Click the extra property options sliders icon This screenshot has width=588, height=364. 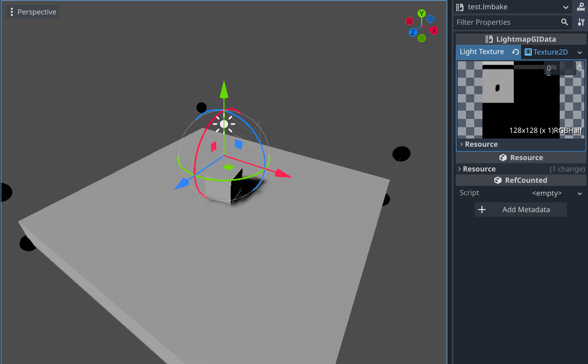(579, 22)
